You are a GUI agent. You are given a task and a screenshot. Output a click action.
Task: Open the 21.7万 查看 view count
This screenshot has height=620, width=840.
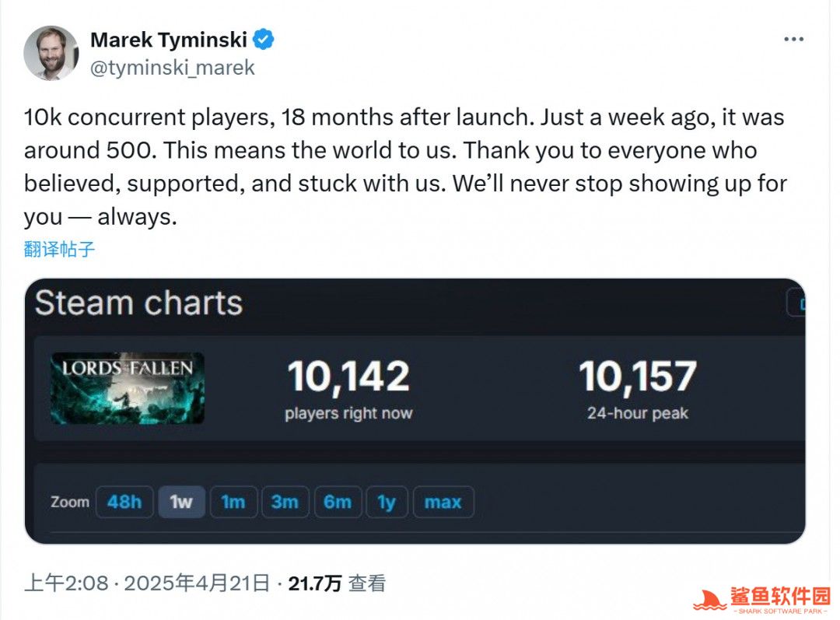click(x=337, y=583)
